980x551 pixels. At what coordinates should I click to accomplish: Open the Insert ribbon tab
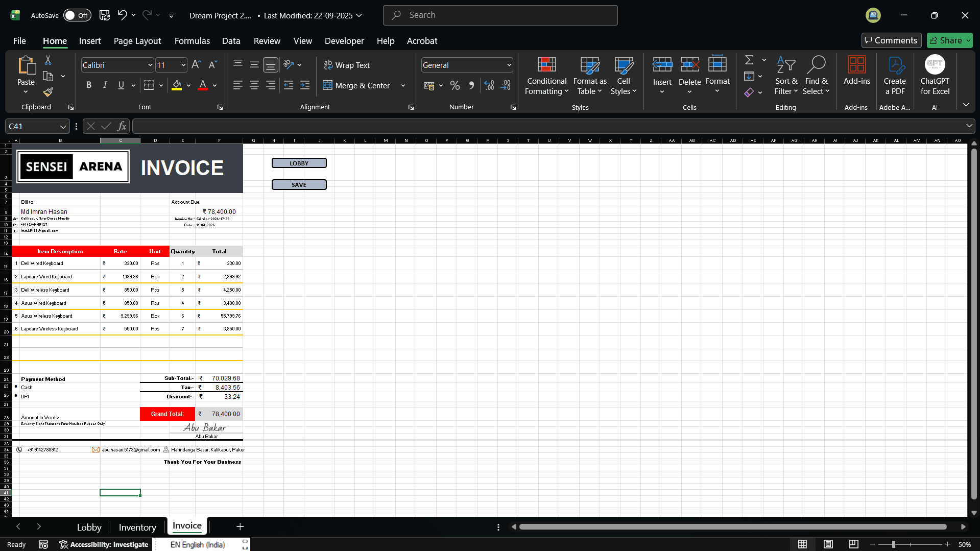(90, 41)
